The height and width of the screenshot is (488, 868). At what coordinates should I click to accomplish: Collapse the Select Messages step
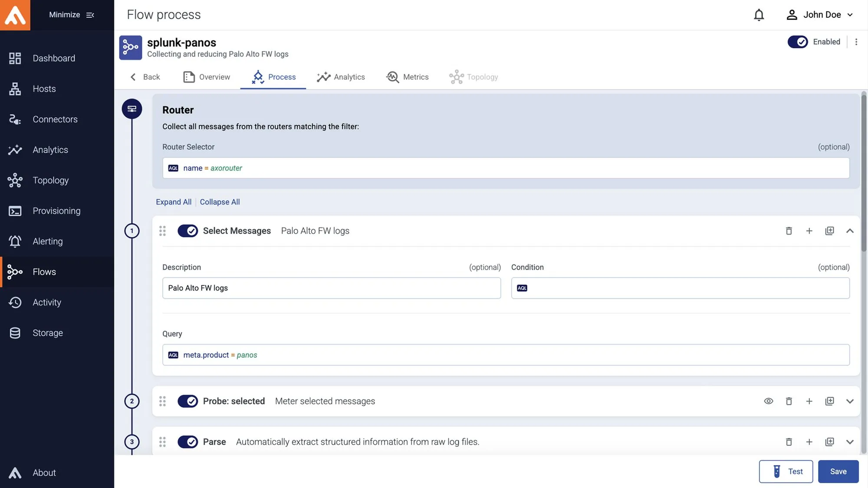850,231
